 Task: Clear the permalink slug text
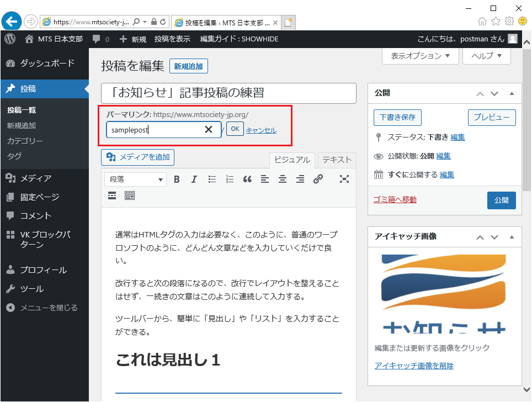tap(209, 130)
